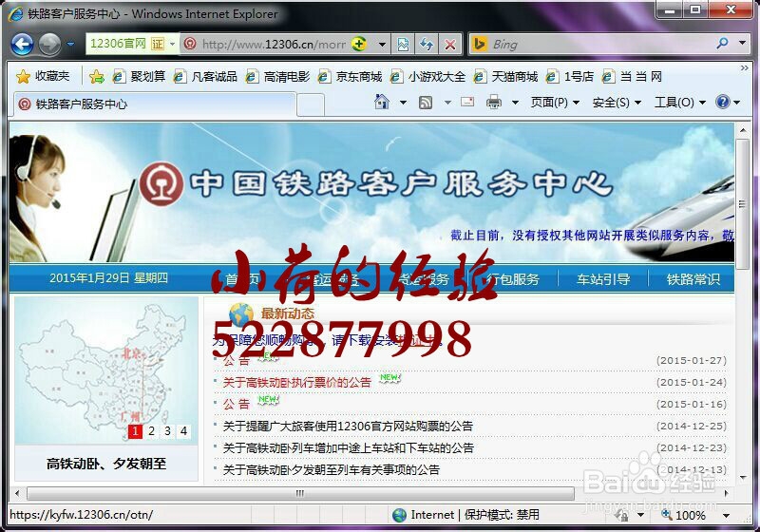Click the 100% zoom level button
Viewport: 760px width, 532px height.
pos(685,515)
